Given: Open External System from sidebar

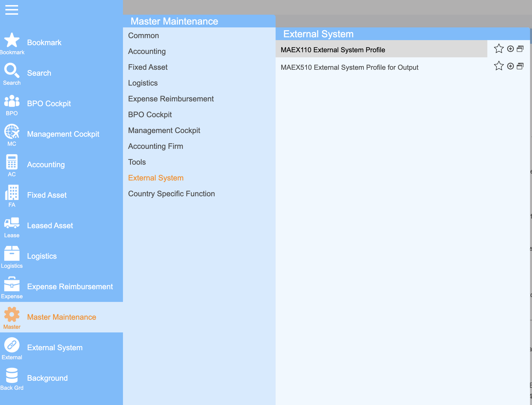Looking at the screenshot, I should pos(55,348).
